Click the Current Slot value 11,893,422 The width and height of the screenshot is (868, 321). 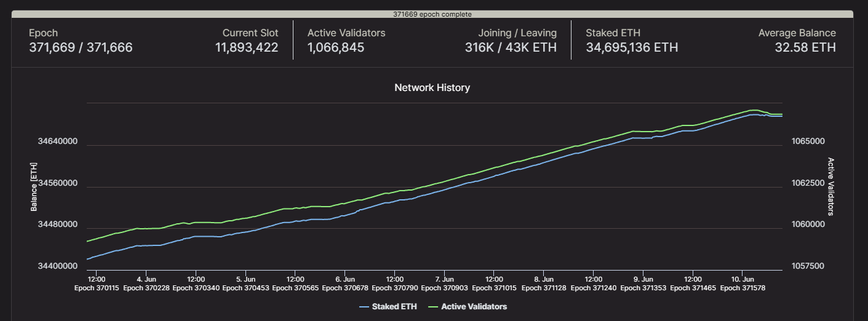click(247, 47)
